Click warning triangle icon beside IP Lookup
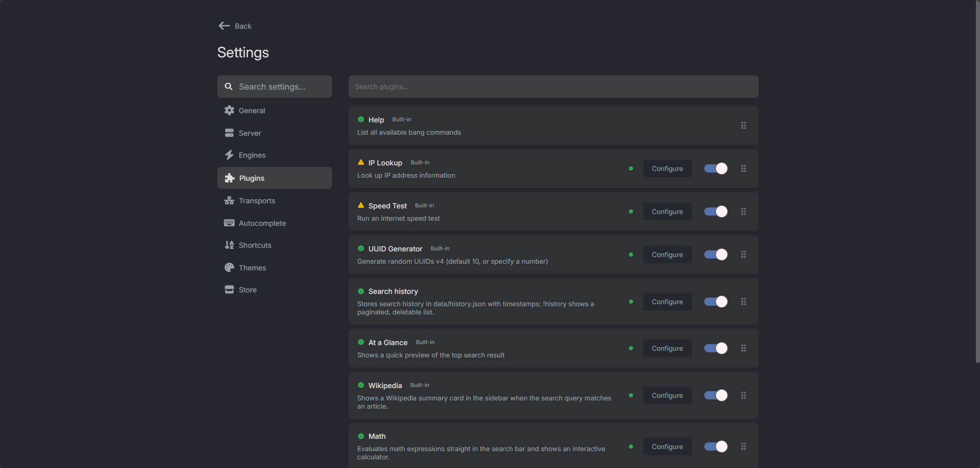The height and width of the screenshot is (468, 980). tap(361, 162)
